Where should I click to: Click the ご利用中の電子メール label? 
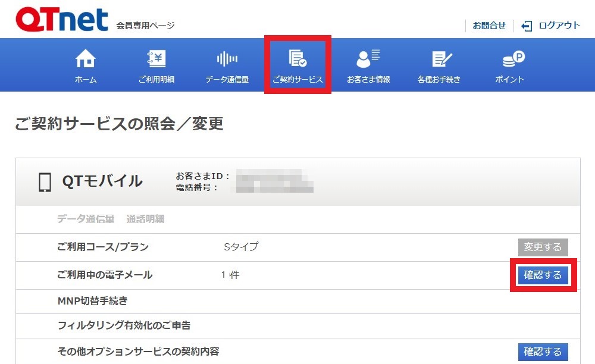(x=105, y=275)
